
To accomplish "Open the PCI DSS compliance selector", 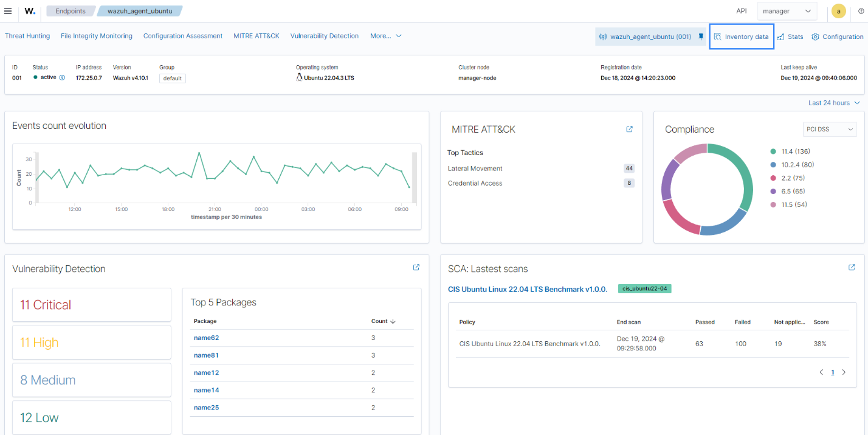I will tap(829, 129).
